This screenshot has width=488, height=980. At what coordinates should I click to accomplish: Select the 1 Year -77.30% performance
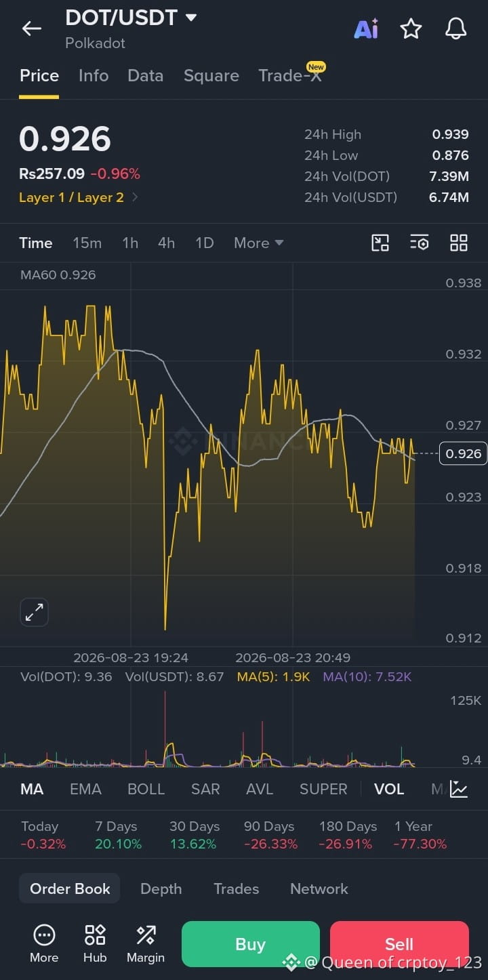pos(420,835)
